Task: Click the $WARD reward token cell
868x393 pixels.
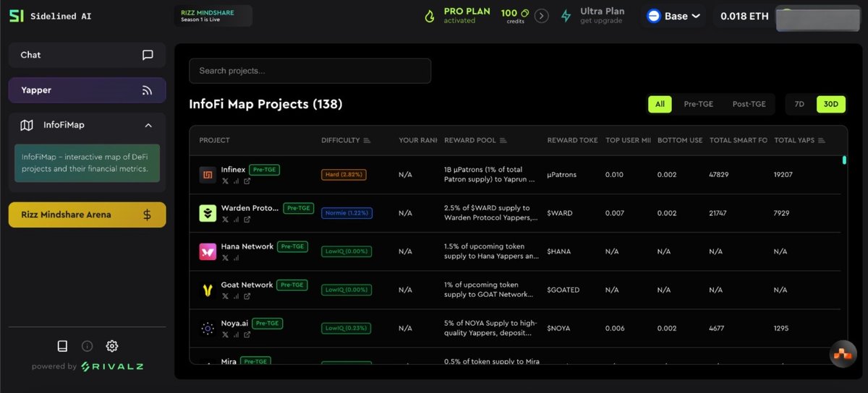Action: click(560, 213)
